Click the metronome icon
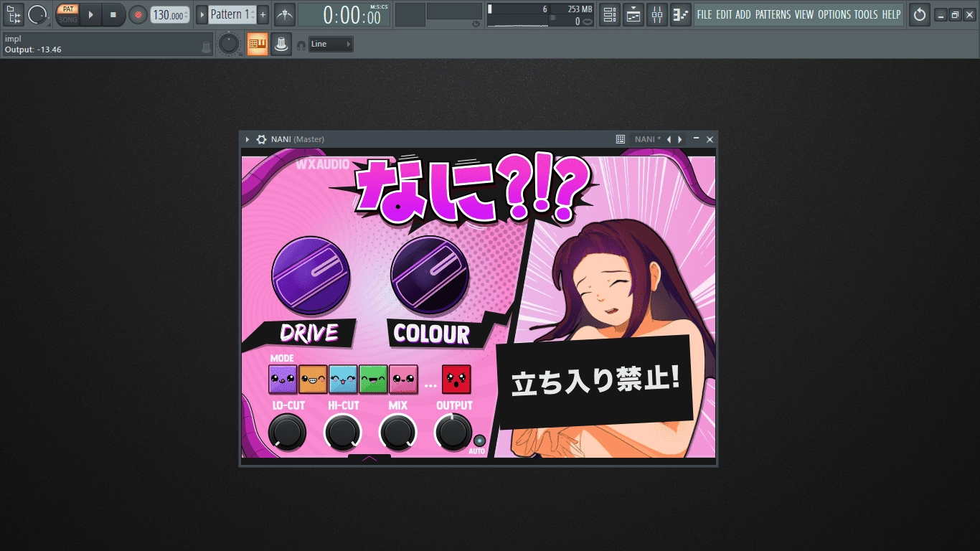980x551 pixels. [285, 14]
